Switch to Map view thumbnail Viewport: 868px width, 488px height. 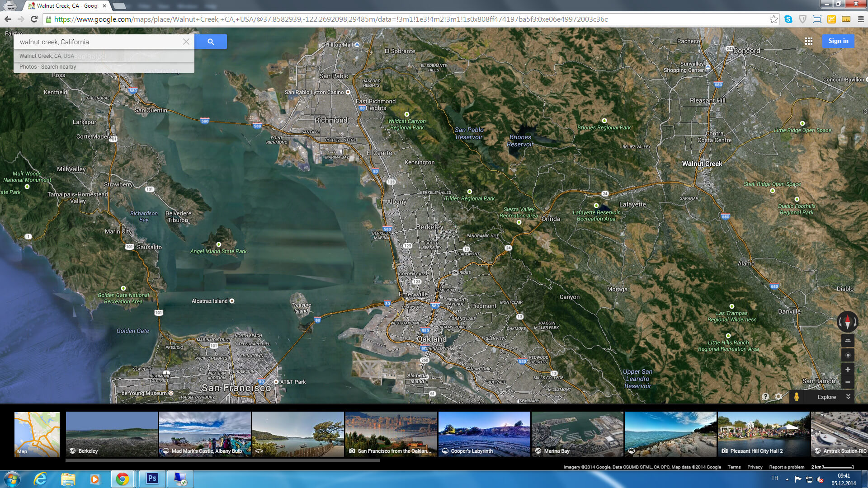pos(37,434)
